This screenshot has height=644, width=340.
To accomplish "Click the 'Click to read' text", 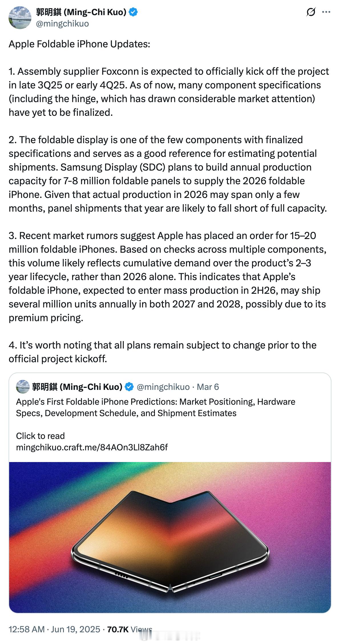I will [x=40, y=436].
